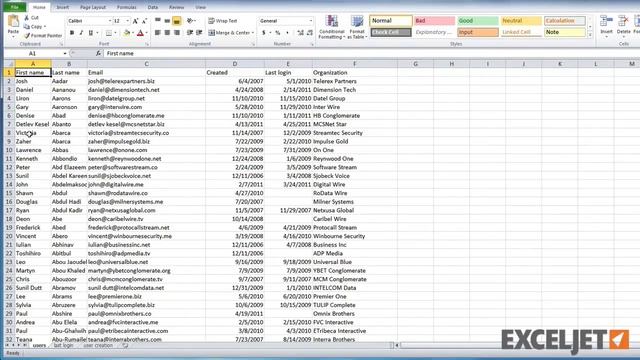Apply Comma Style format

[x=287, y=33]
